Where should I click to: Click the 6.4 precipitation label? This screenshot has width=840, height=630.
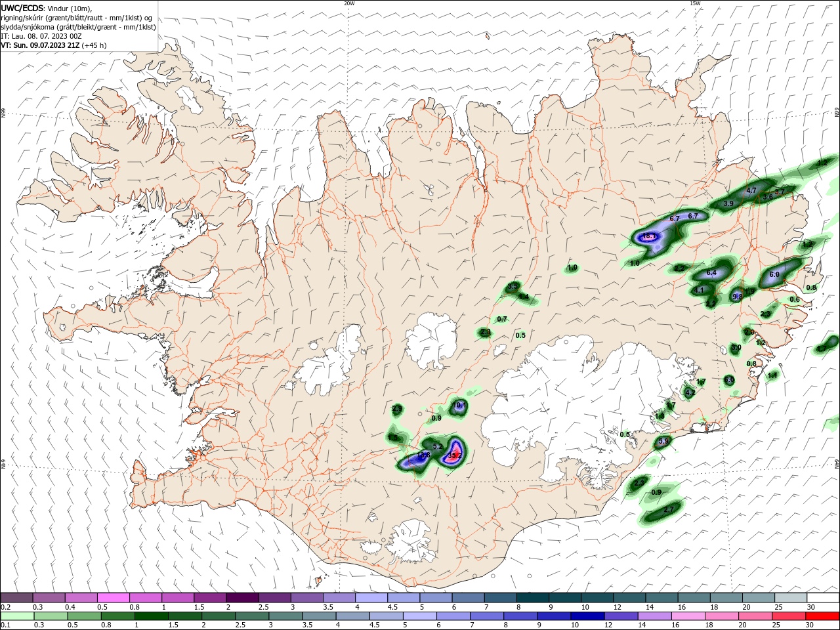pyautogui.click(x=711, y=273)
